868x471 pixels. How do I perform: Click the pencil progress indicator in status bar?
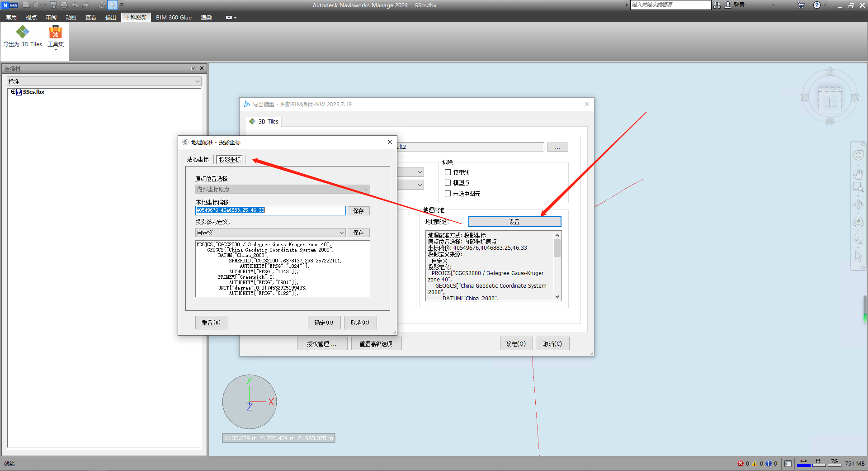(803, 462)
